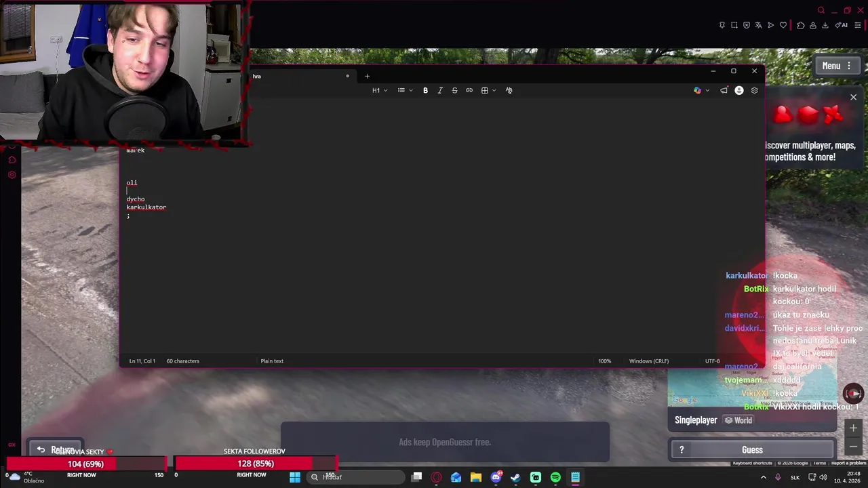This screenshot has width=868, height=488.
Task: Open the H1 heading style dropdown
Action: 380,90
